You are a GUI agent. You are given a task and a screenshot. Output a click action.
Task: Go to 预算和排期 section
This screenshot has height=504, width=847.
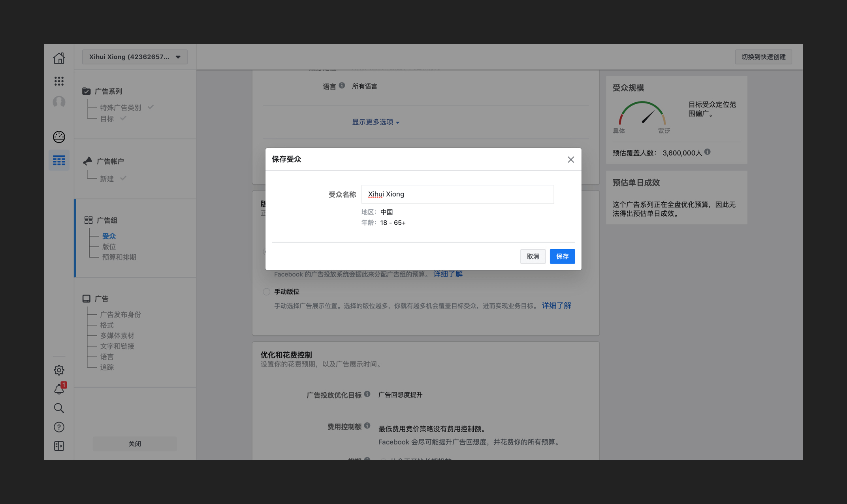click(119, 257)
